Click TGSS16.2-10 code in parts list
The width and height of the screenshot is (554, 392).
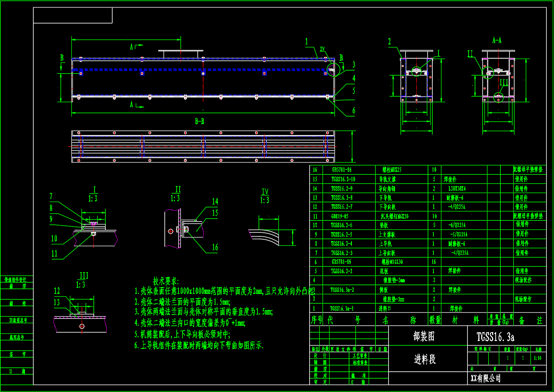click(343, 179)
